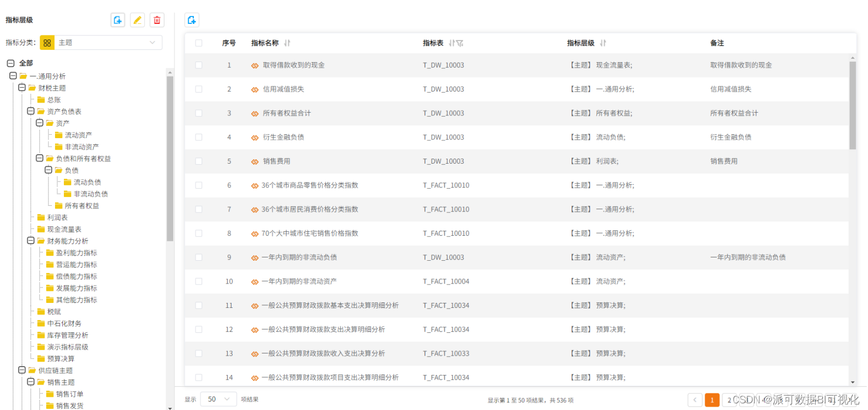
Task: Click the grid icon next to 主题 dropdown
Action: point(47,43)
